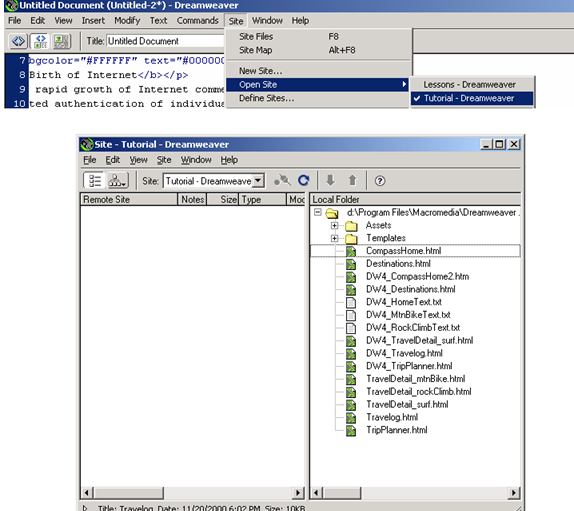The height and width of the screenshot is (511, 574).
Task: Click the Destinations.html file icon
Action: (x=351, y=264)
